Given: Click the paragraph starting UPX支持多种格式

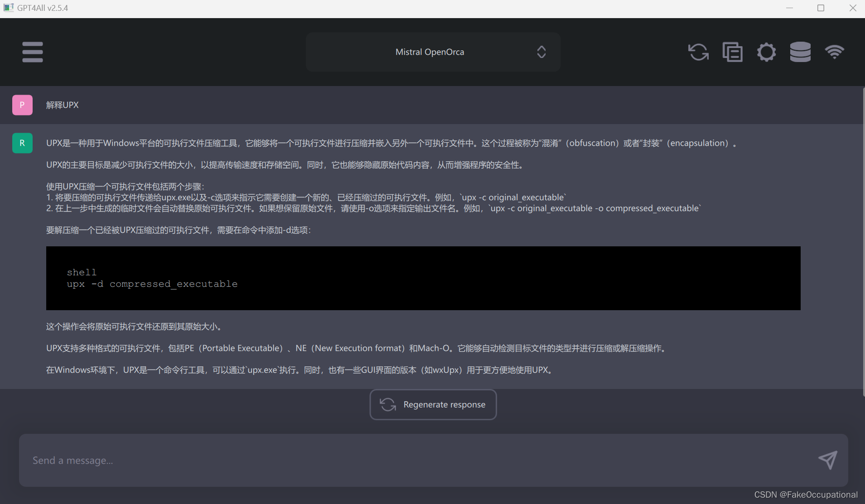Looking at the screenshot, I should tap(356, 348).
